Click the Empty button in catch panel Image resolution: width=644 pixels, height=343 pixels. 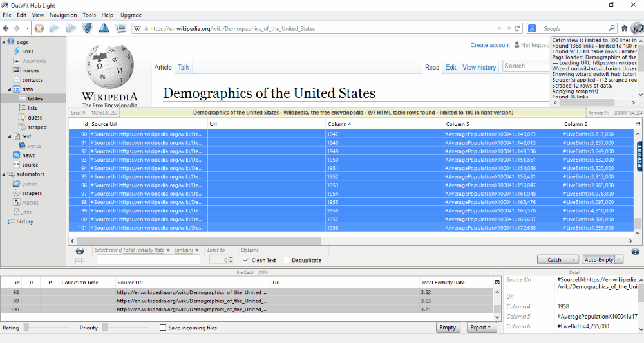[x=448, y=328]
